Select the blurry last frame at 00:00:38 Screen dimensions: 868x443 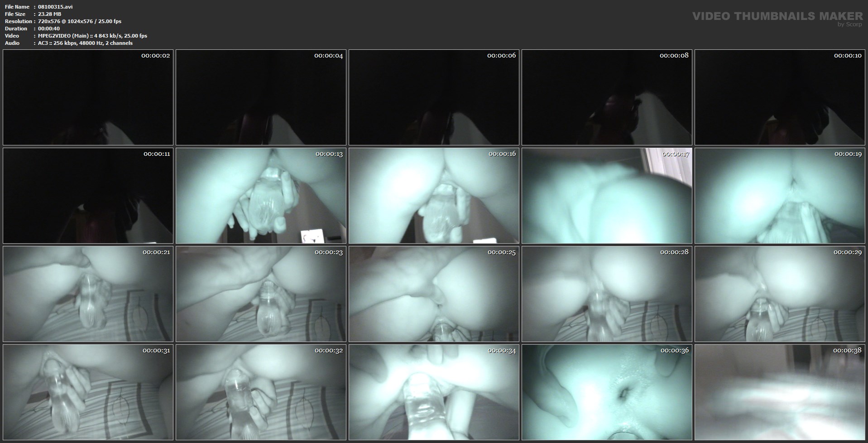tap(780, 392)
